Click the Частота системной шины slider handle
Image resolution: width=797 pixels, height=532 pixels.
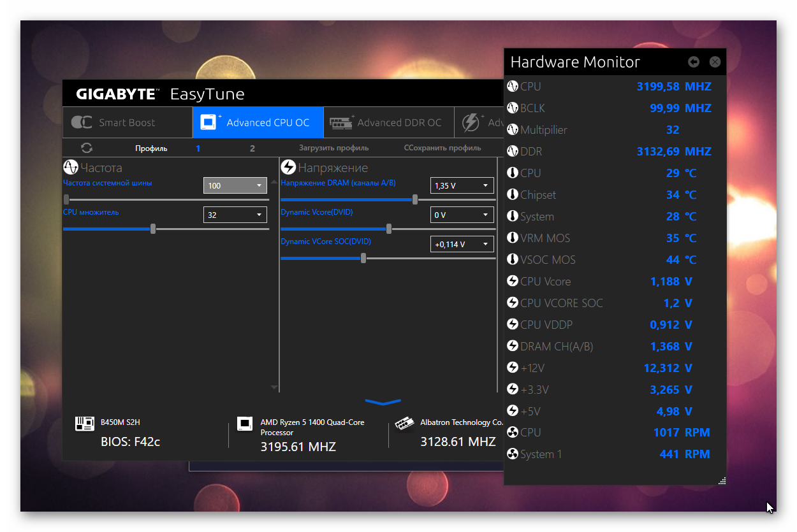point(66,199)
